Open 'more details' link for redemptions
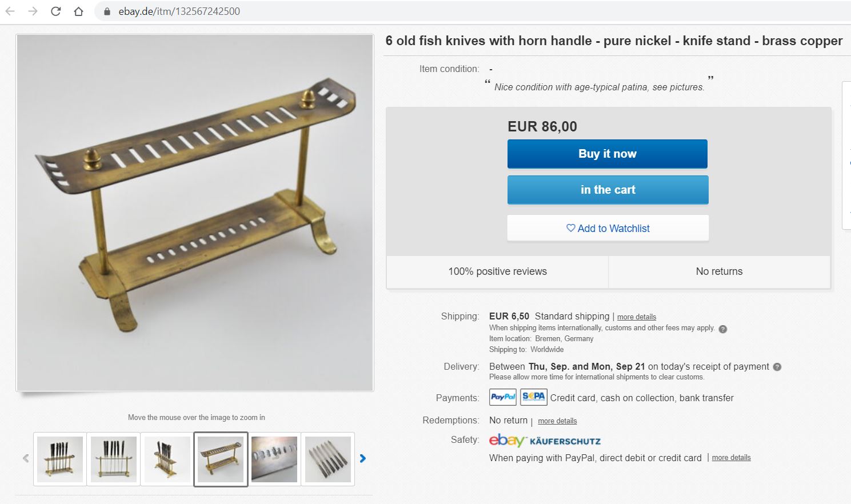 pyautogui.click(x=557, y=421)
